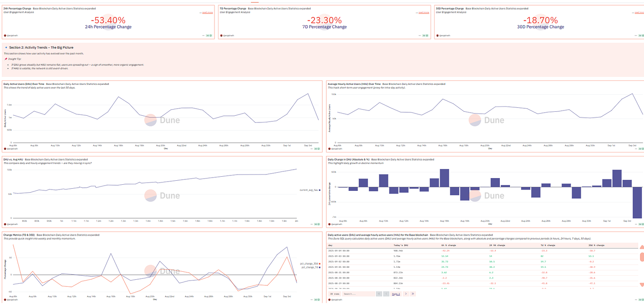Screen dimensions: 644x304
Task: Click the large negative Sep 4th bar
Action: pyautogui.click(x=637, y=202)
